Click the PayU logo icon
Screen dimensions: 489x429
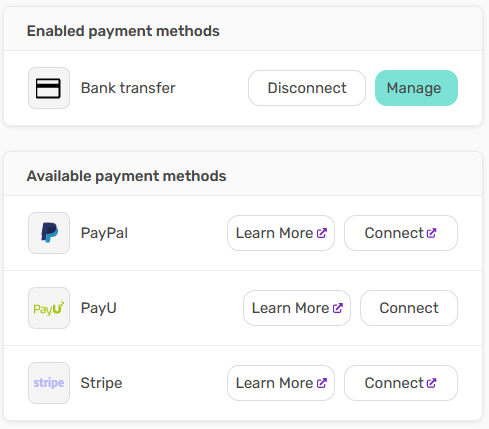point(49,308)
